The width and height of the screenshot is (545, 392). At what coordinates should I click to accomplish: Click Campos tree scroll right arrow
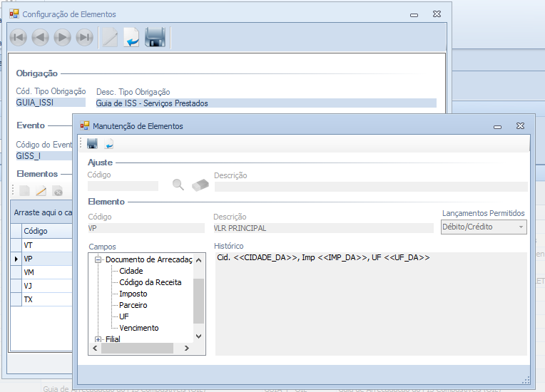point(187,349)
